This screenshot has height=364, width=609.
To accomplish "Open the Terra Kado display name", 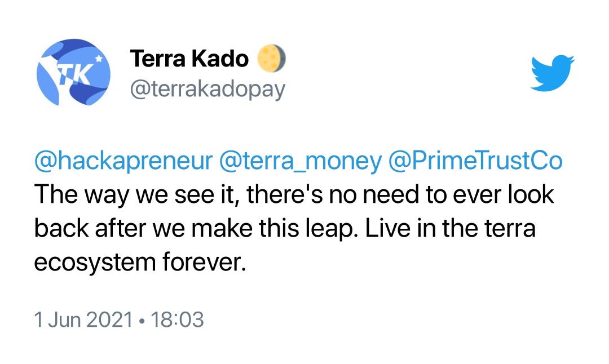I will tap(189, 59).
